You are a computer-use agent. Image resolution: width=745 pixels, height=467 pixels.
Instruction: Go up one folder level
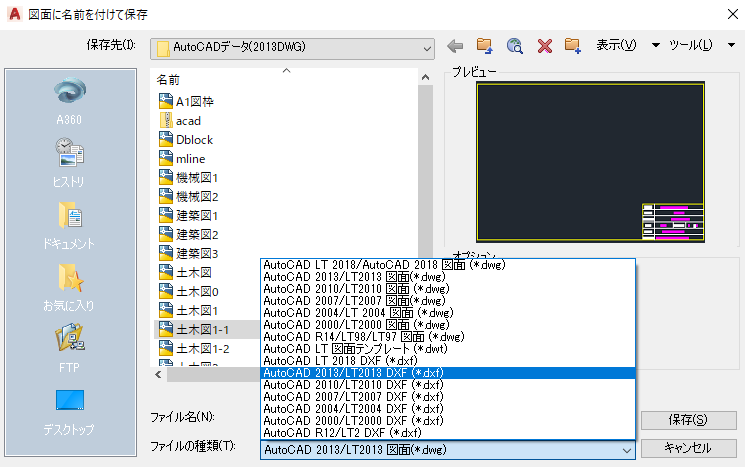coord(485,46)
